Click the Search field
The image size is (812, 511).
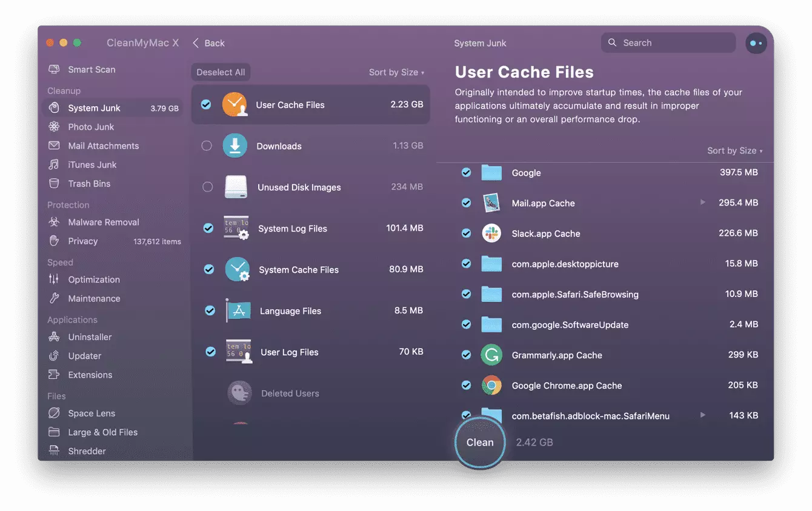tap(668, 42)
